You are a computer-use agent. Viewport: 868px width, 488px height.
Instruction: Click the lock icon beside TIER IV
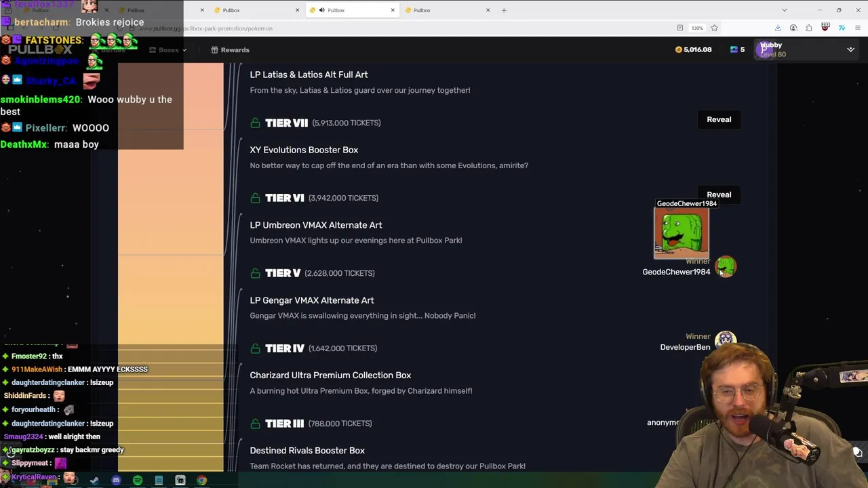point(255,348)
